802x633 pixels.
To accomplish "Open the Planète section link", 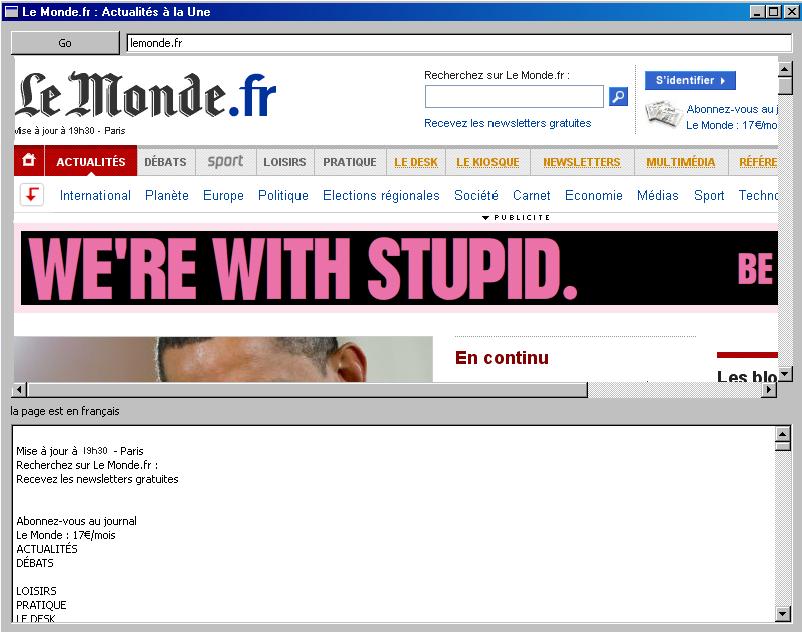I will (x=167, y=195).
